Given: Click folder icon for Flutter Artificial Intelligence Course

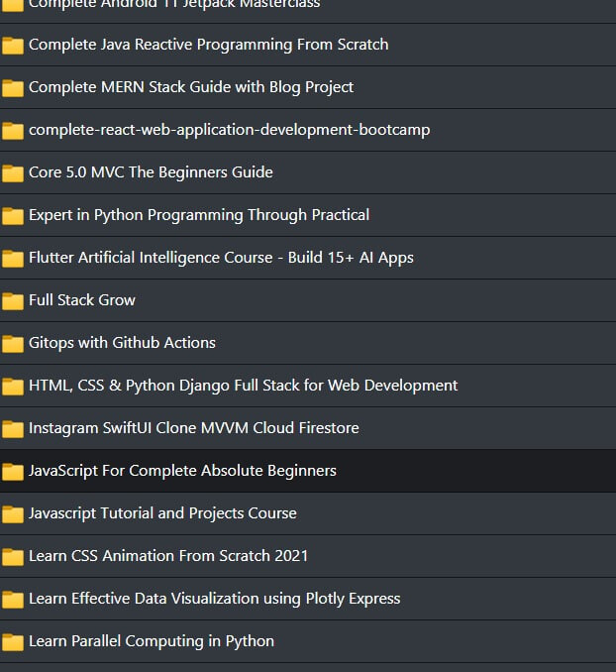Looking at the screenshot, I should click(x=13, y=258).
